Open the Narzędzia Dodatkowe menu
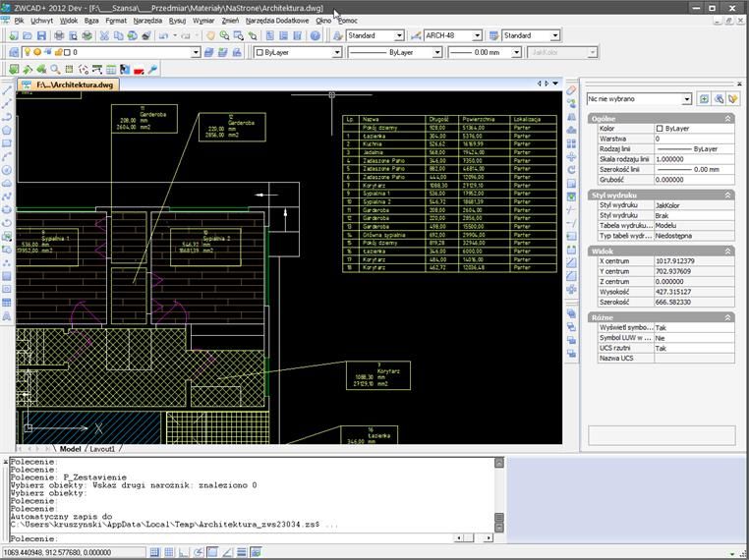The height and width of the screenshot is (560, 749). pos(276,20)
